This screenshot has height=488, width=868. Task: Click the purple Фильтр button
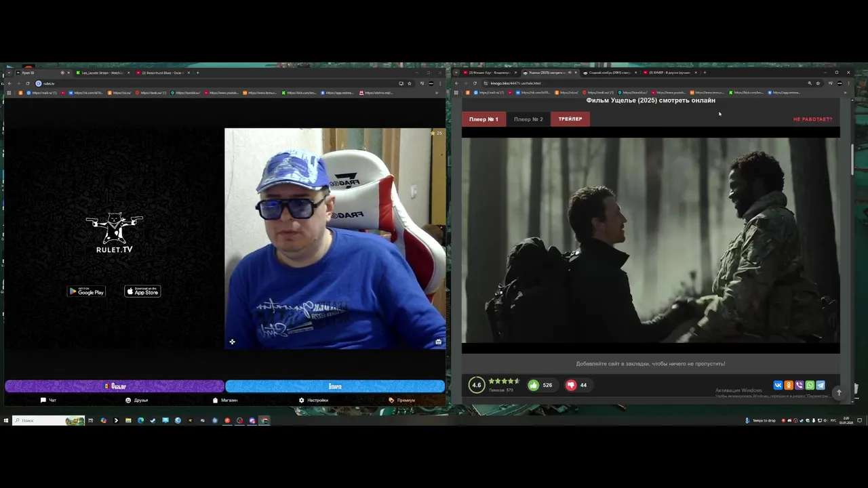click(115, 386)
